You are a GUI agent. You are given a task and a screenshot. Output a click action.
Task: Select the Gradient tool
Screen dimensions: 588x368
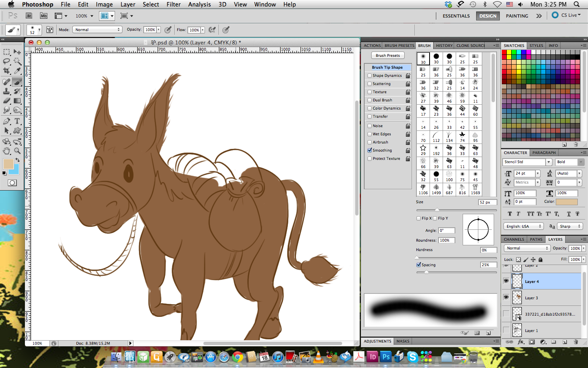[x=17, y=101]
